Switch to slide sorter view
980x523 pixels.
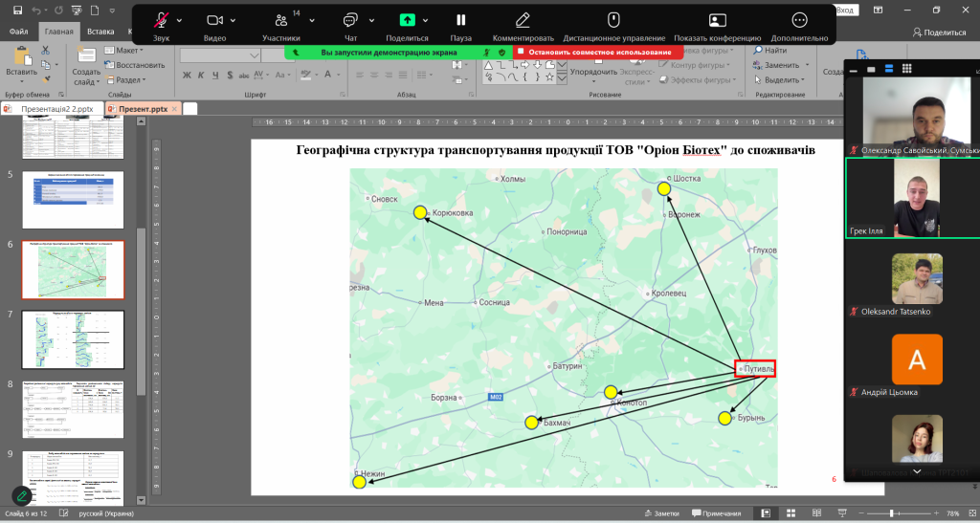(x=791, y=513)
